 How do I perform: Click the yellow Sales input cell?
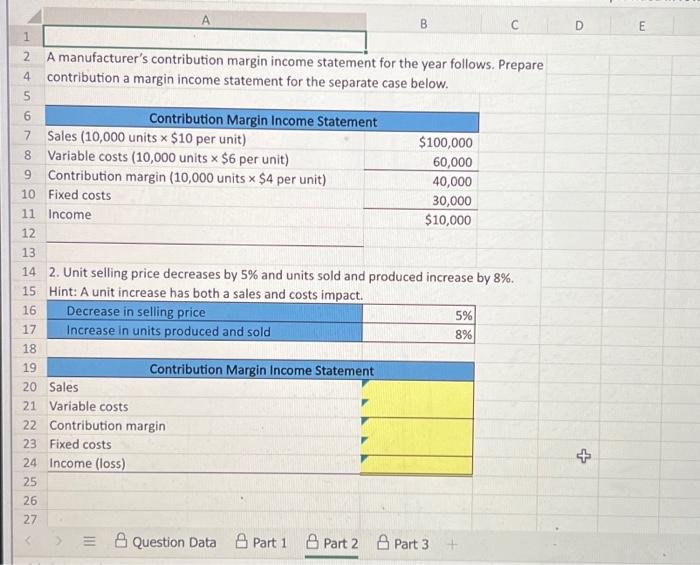(x=417, y=390)
